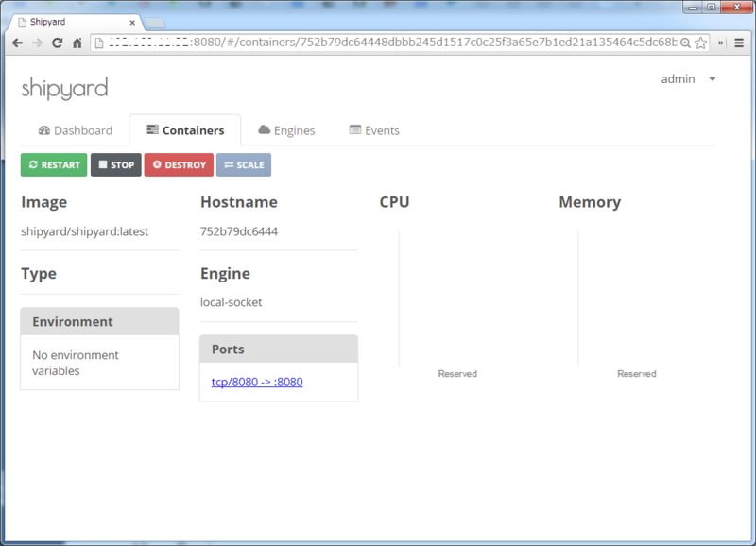Go to homepage via the home icon
Screen dimensions: 756x546
(x=79, y=43)
